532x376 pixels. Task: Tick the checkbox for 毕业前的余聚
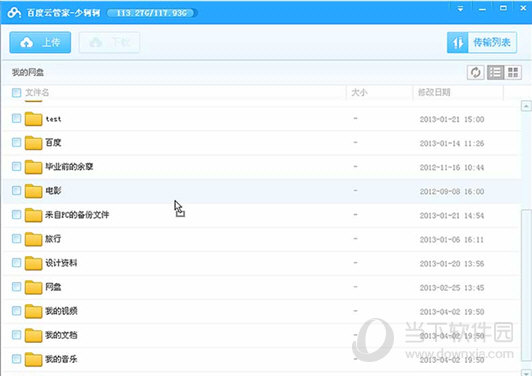coord(16,166)
